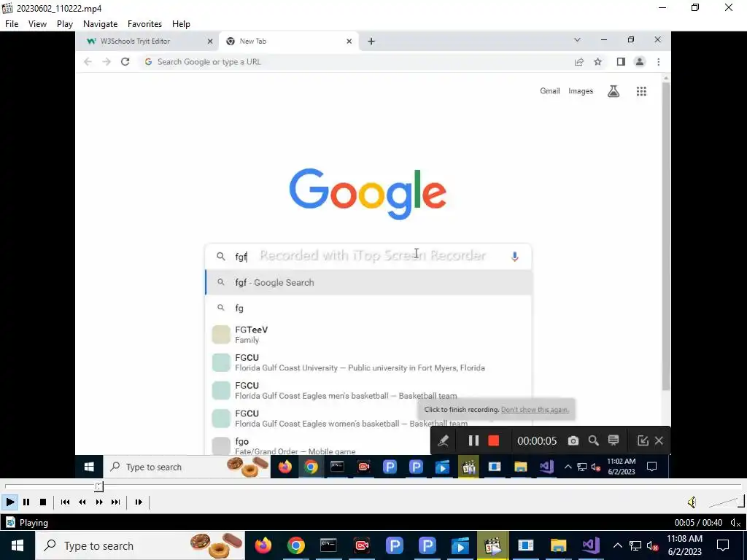This screenshot has height=560, width=747.
Task: Choose the FGTeeV Family suggestion
Action: [x=368, y=334]
